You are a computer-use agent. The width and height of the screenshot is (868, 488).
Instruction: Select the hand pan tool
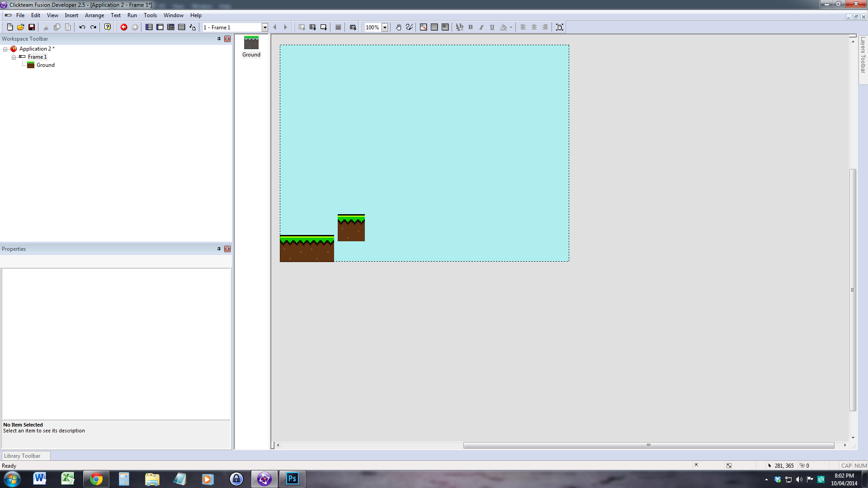[398, 27]
